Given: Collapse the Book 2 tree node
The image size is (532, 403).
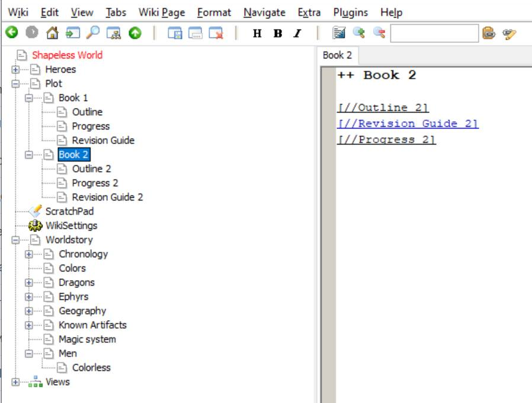Looking at the screenshot, I should click(29, 154).
